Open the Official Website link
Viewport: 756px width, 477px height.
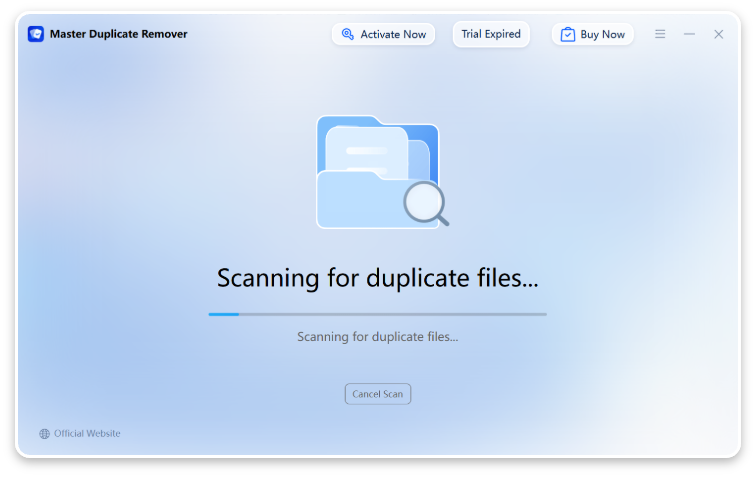pyautogui.click(x=87, y=434)
